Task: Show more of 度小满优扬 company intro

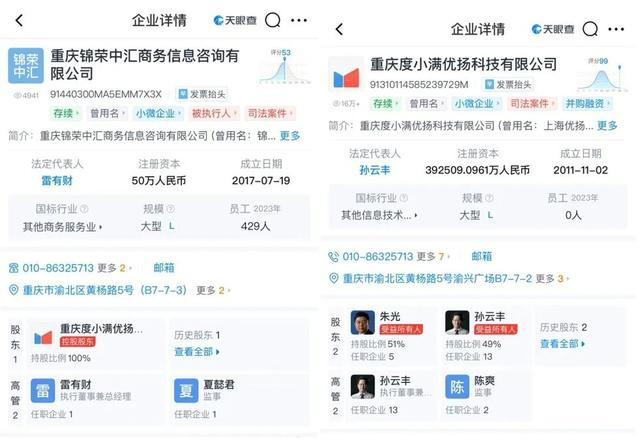Action: [607, 126]
